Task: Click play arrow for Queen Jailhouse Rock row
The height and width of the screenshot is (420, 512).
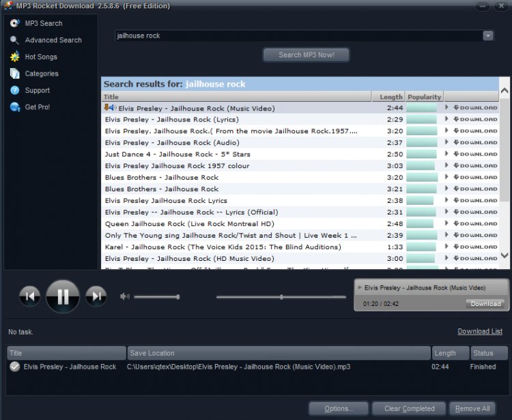Action: tap(446, 223)
